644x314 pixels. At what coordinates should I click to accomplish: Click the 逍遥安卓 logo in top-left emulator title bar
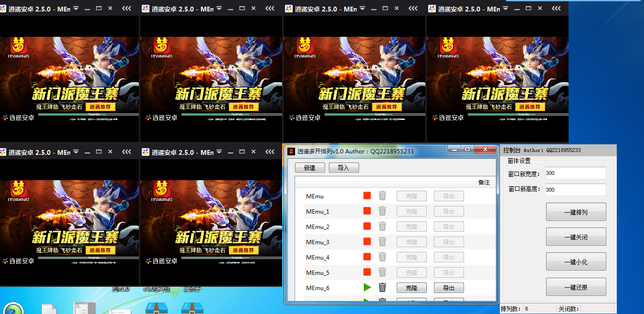coord(3,9)
